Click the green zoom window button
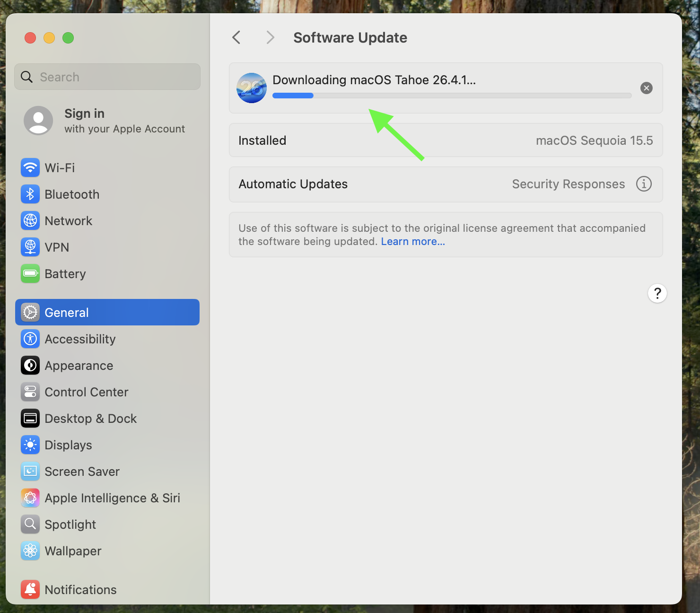 pos(68,38)
